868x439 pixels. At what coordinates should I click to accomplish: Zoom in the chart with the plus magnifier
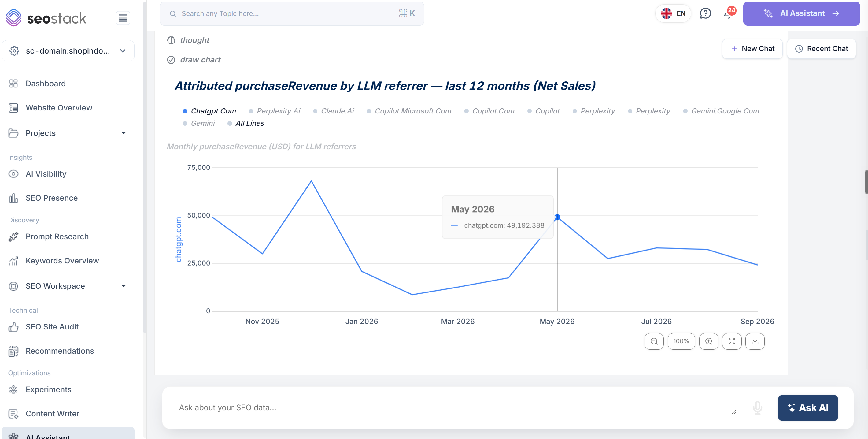(709, 341)
